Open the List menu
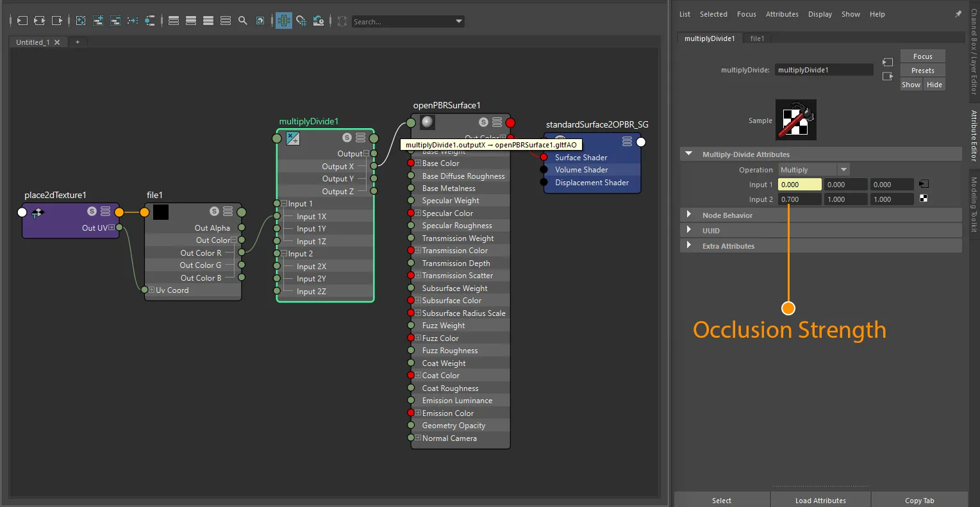 pos(685,14)
